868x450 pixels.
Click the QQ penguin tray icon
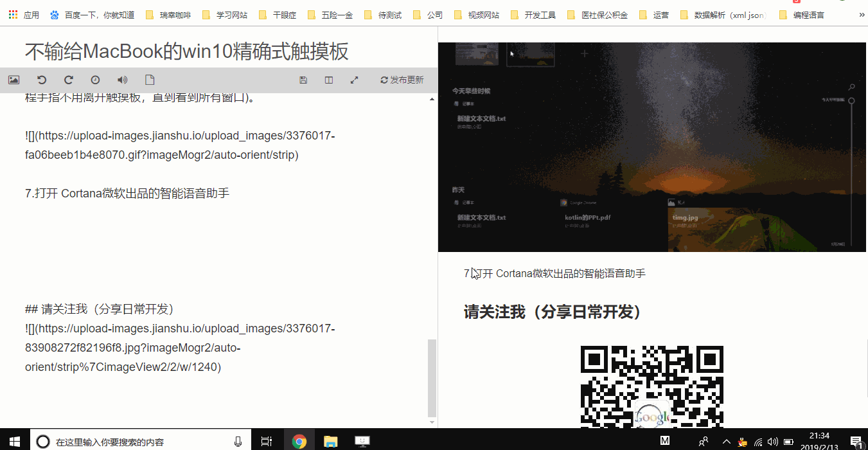743,442
